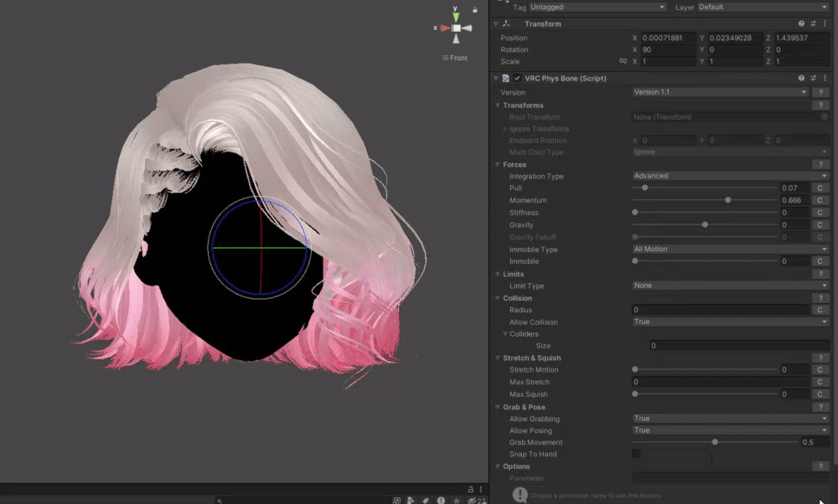Open the Immobile Type dropdown

click(x=730, y=249)
